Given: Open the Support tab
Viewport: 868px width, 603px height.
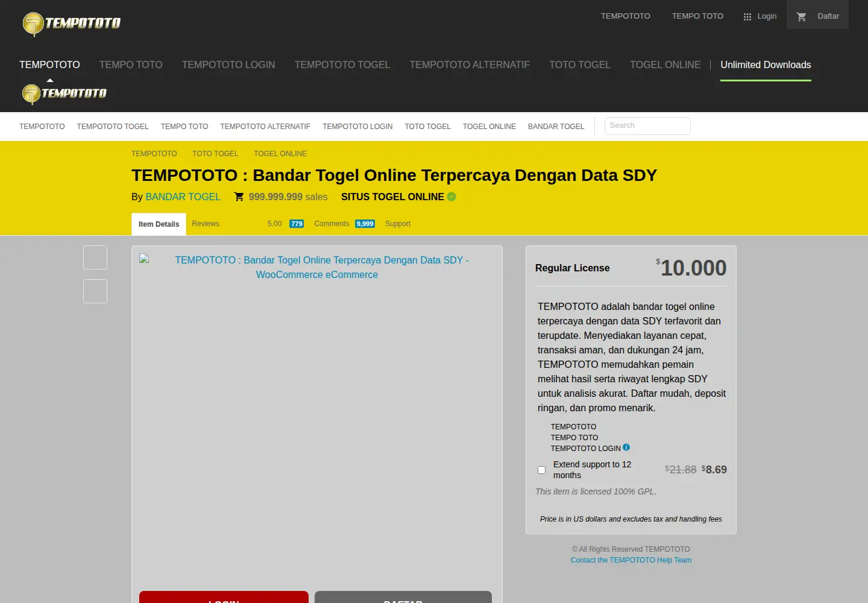Looking at the screenshot, I should [398, 224].
